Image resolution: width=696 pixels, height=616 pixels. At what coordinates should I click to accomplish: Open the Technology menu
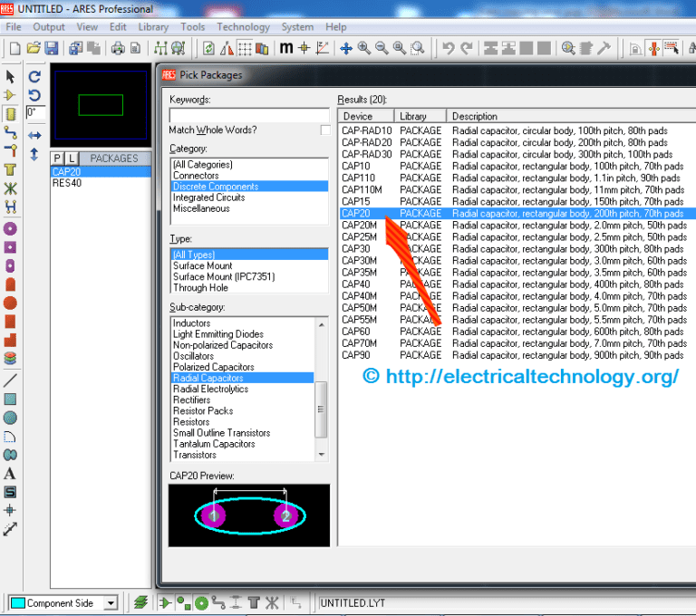coord(243,27)
